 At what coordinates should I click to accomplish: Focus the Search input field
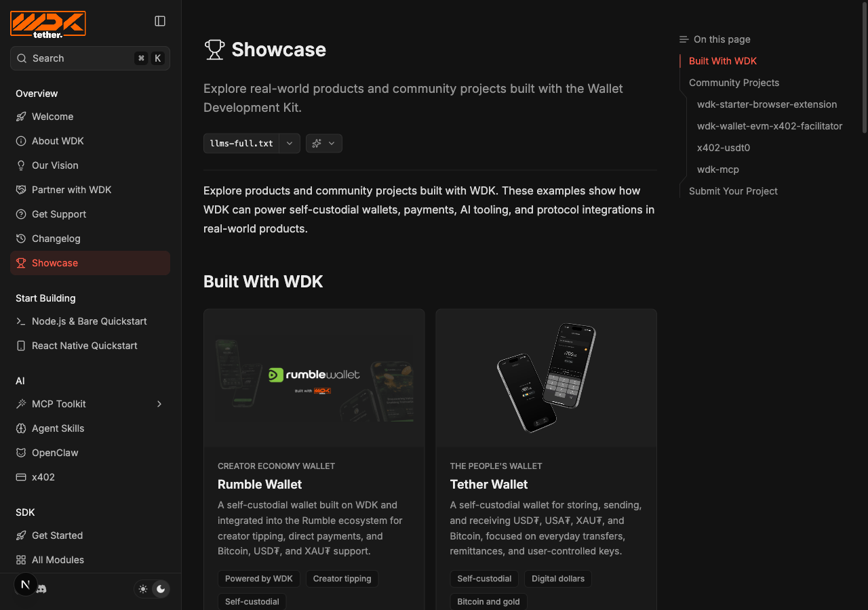[x=90, y=58]
